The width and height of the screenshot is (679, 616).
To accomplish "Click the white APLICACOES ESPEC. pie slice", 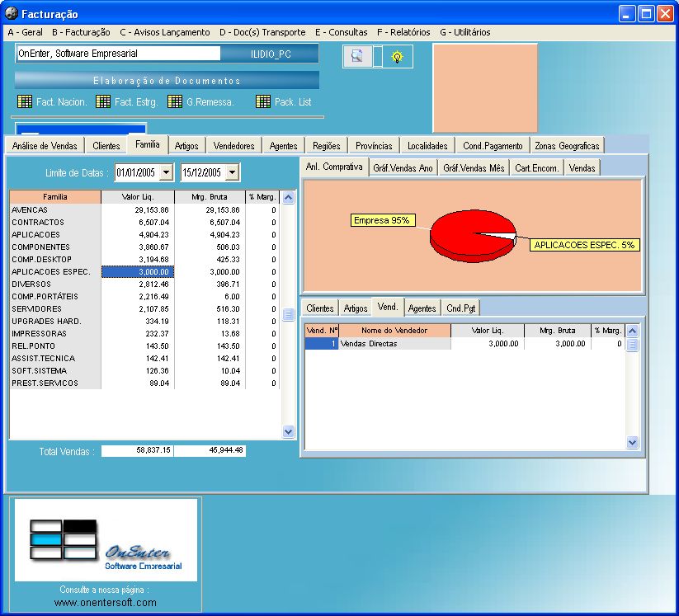I will pyautogui.click(x=502, y=235).
